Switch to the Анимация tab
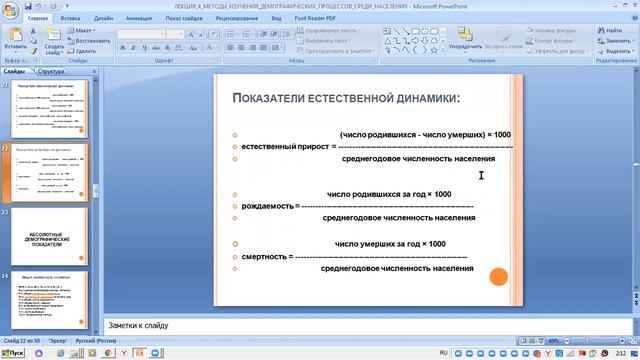Screen dimensions: 640x360 [139, 18]
